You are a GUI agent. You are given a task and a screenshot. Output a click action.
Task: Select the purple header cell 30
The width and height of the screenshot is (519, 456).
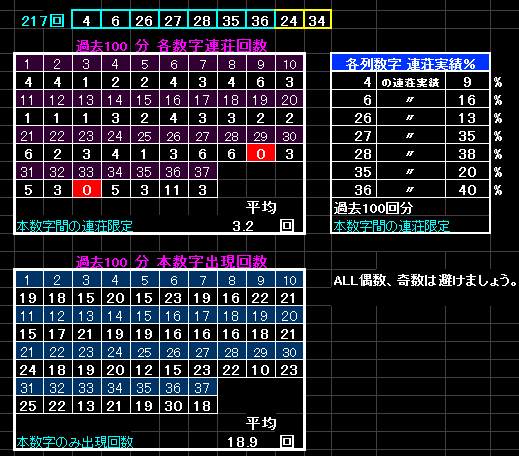point(289,136)
